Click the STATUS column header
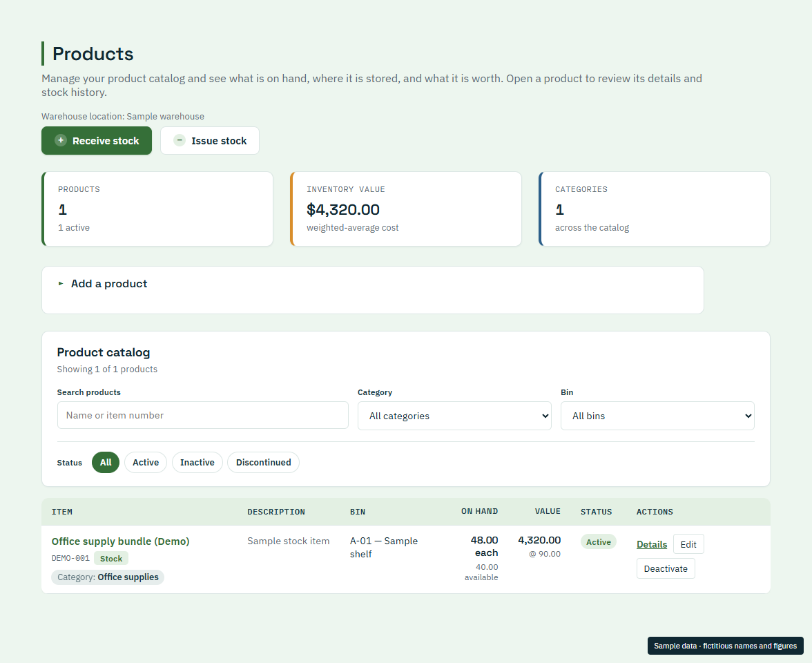The height and width of the screenshot is (663, 812). point(596,512)
